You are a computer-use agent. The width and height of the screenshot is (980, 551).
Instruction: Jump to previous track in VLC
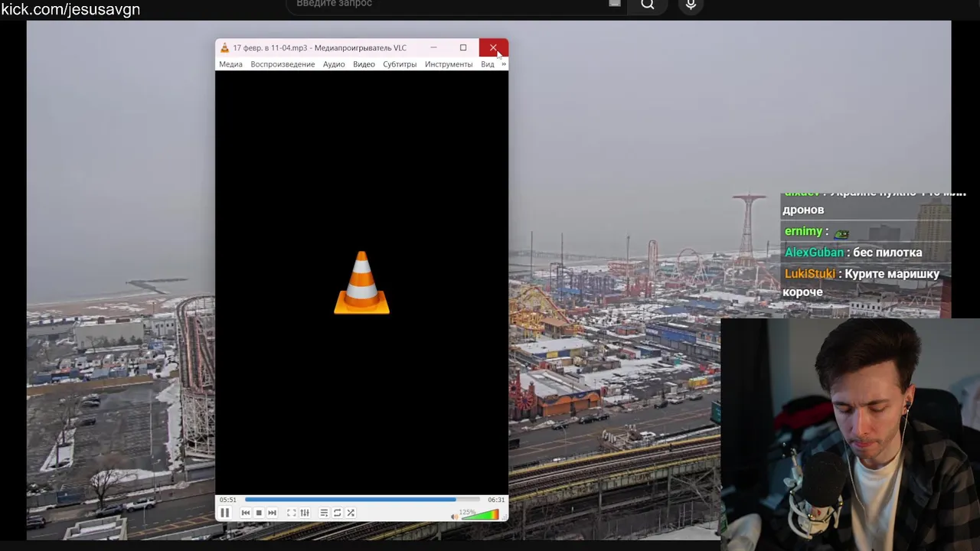pyautogui.click(x=246, y=513)
